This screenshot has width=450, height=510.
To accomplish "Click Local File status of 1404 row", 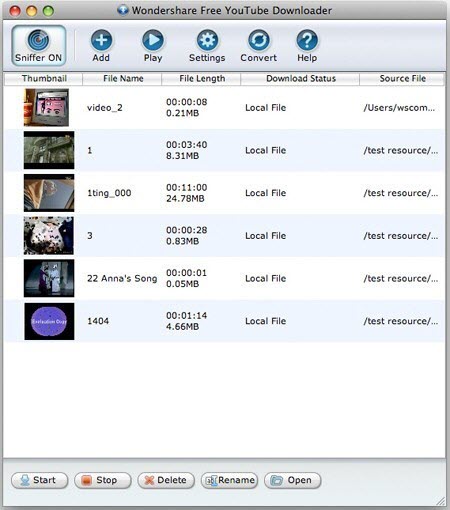I will click(266, 321).
